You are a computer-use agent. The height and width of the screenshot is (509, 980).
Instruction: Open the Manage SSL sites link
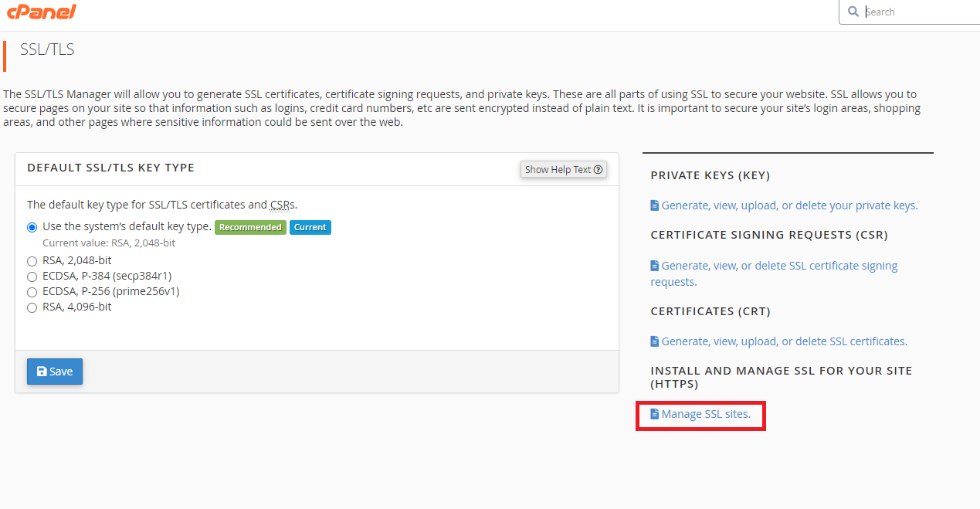click(706, 414)
